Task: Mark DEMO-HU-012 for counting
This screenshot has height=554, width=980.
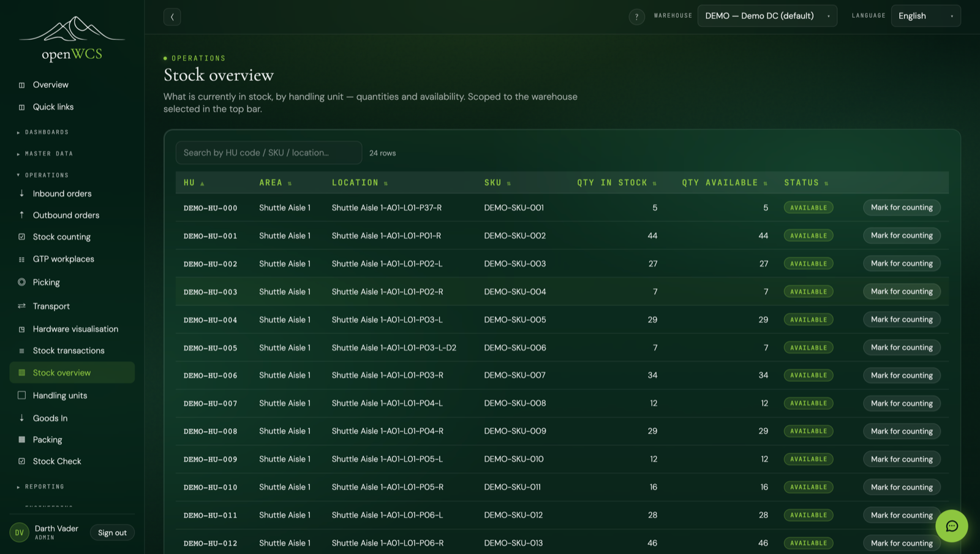Action: pos(902,543)
